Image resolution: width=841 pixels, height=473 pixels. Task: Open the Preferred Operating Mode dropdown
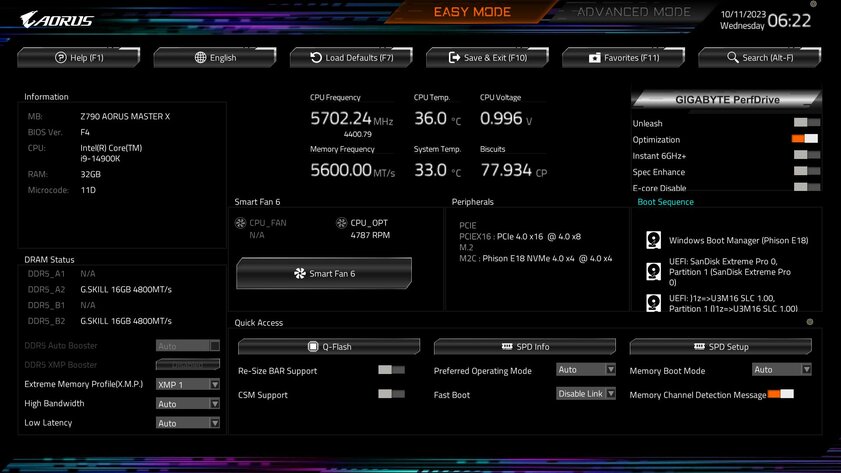click(x=586, y=369)
